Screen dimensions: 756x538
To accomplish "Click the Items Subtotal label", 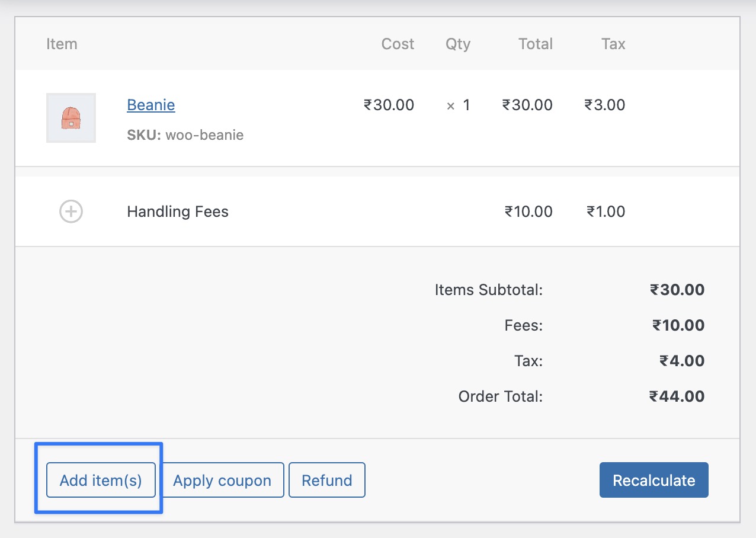I will click(489, 290).
